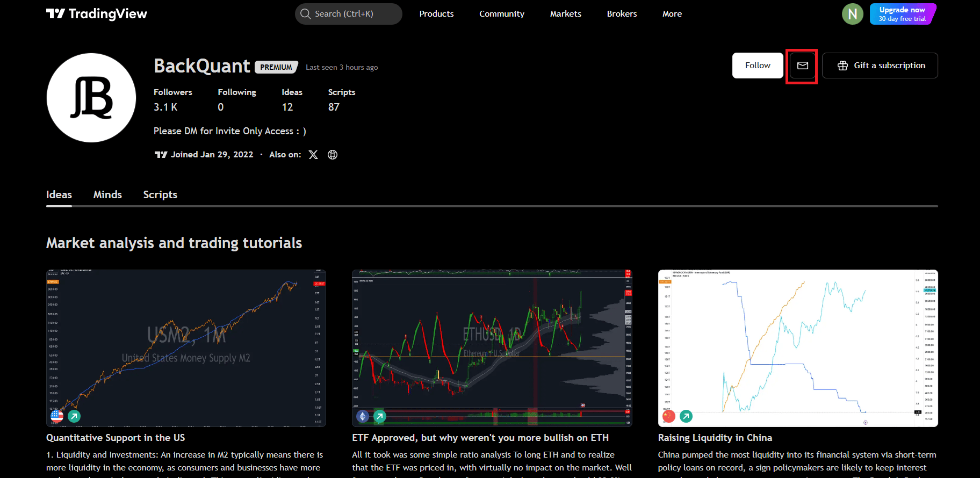Viewport: 980px width, 478px height.
Task: Click the China flag icon on third idea
Action: (668, 416)
